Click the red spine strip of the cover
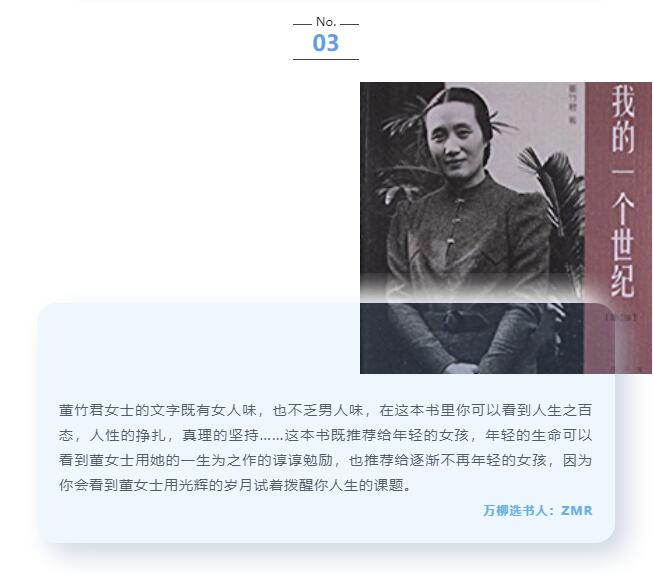The width and height of the screenshot is (653, 586). pos(618,227)
